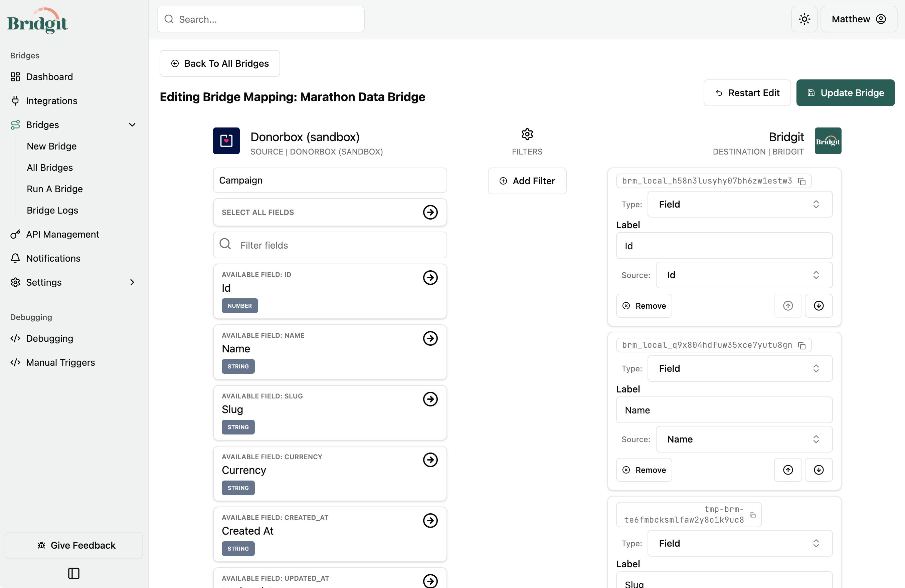Open Type dropdown for Id mapping
This screenshot has height=588, width=905.
740,204
